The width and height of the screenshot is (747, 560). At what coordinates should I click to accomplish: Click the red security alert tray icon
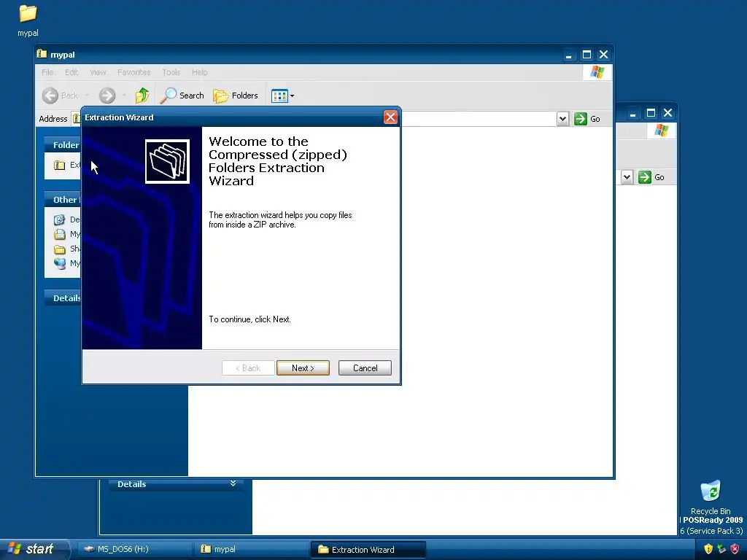click(735, 549)
